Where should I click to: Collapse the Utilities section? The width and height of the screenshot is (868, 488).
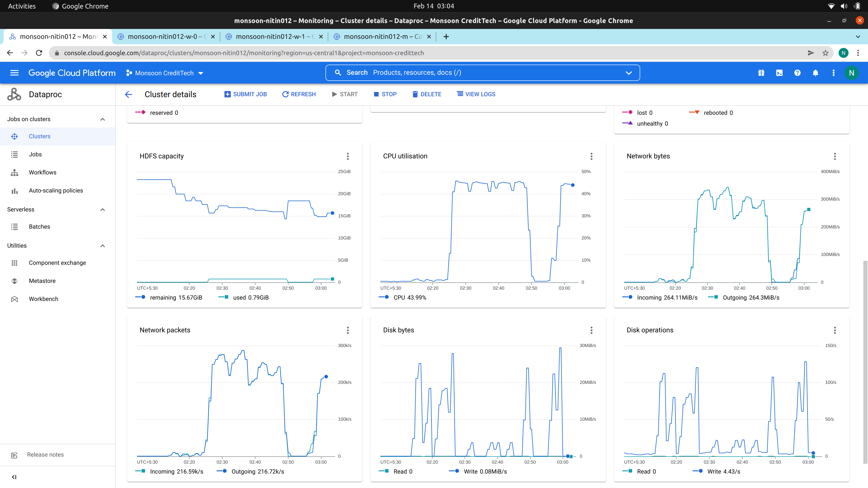tap(102, 246)
